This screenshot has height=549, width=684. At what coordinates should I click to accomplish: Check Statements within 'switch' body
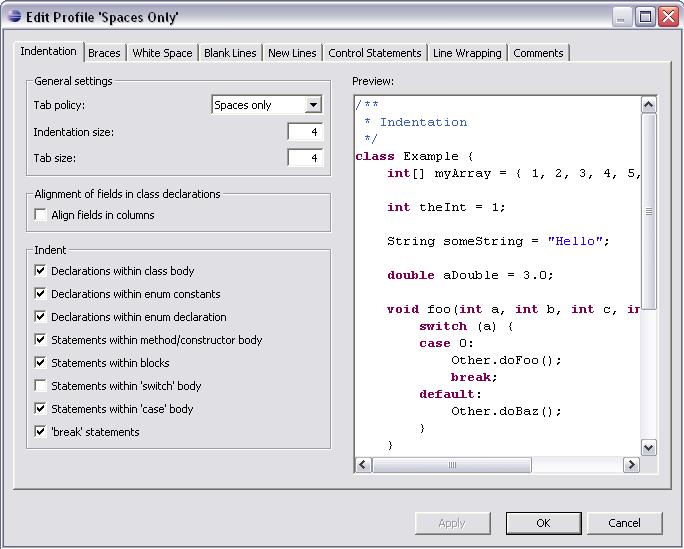click(x=41, y=386)
